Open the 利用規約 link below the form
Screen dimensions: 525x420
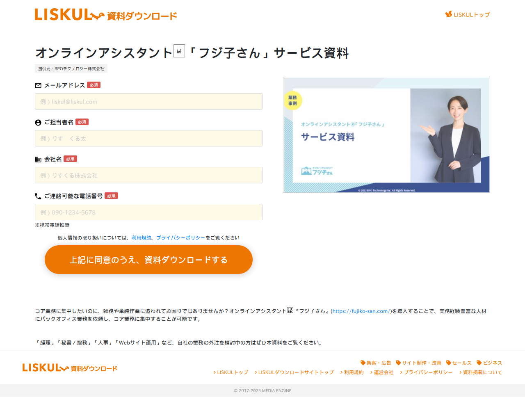pyautogui.click(x=142, y=238)
